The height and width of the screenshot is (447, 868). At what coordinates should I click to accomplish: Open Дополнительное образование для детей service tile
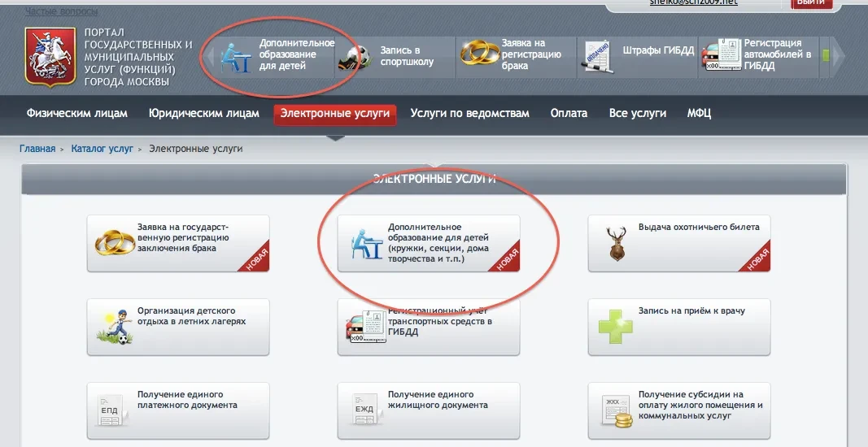429,244
